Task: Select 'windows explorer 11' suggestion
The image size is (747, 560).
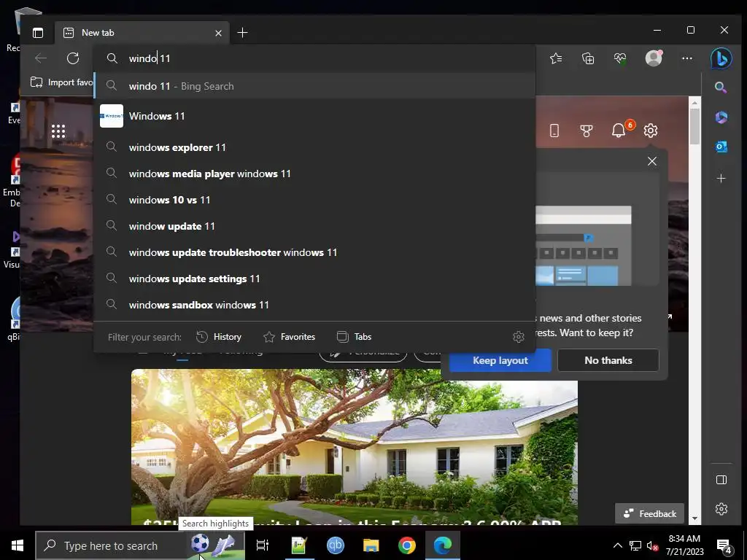Action: [314, 147]
